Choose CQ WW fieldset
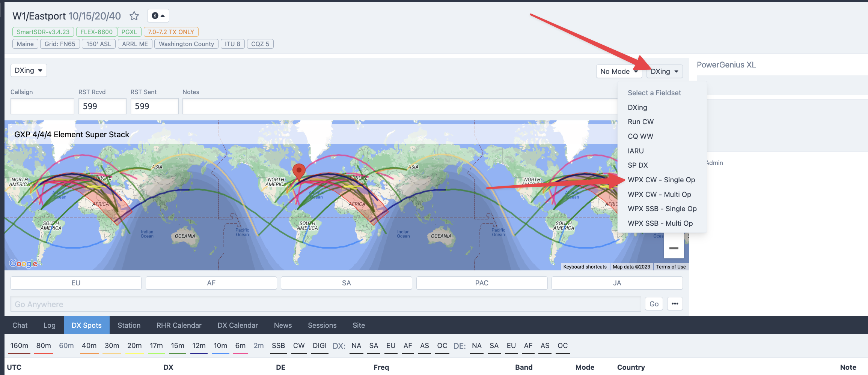 (640, 136)
